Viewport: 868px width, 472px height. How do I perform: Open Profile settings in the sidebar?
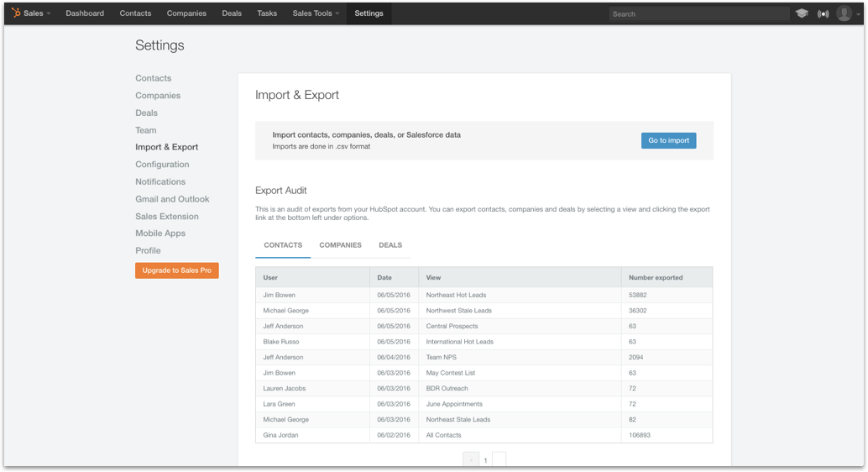148,250
